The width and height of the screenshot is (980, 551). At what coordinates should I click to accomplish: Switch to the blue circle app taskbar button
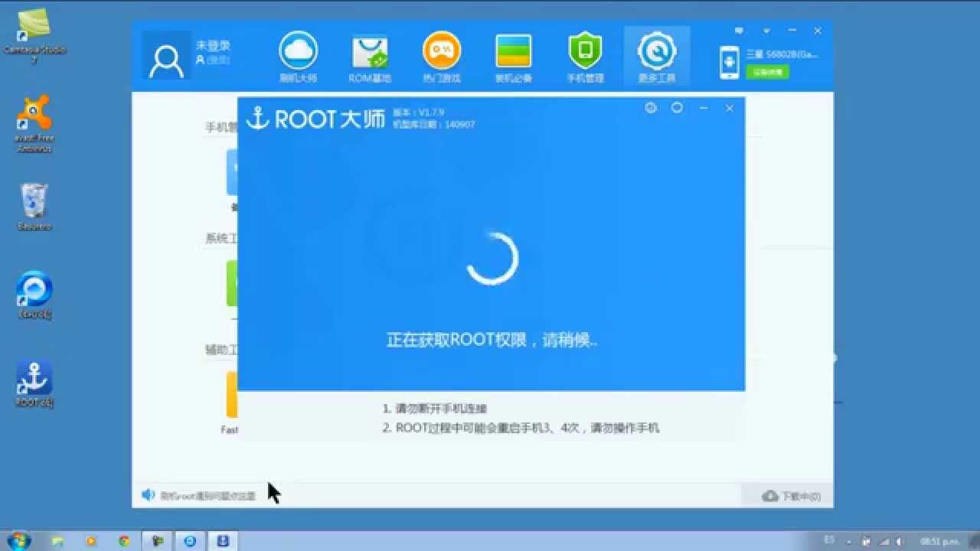(190, 541)
